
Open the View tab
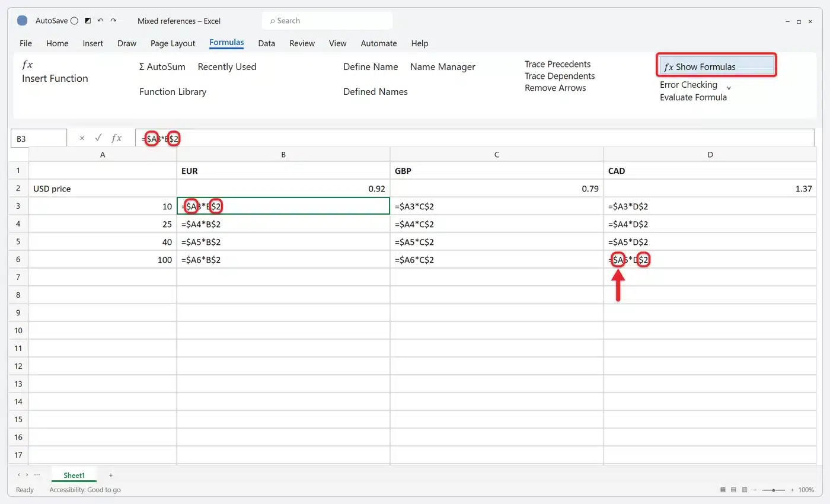[x=337, y=43]
